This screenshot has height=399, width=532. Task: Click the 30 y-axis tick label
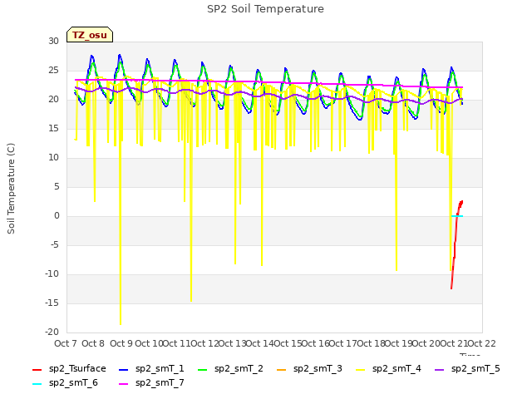pyautogui.click(x=53, y=41)
